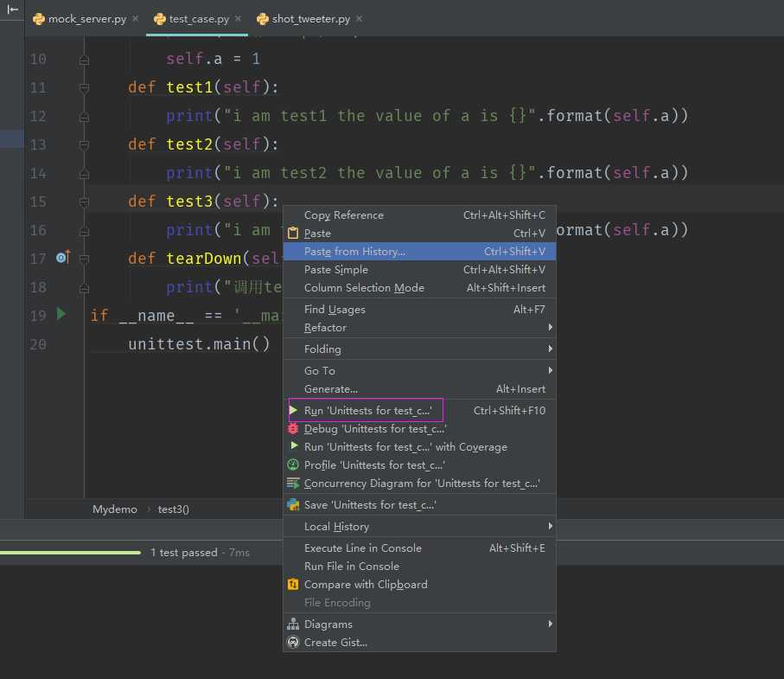Viewport: 784px width, 679px height.
Task: Click the '1 test passed' status text
Action: point(184,553)
